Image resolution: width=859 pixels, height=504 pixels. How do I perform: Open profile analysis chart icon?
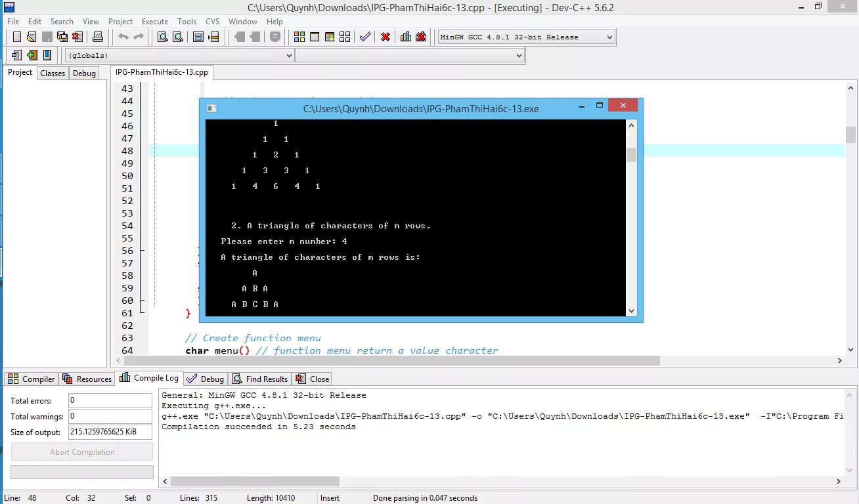point(406,37)
